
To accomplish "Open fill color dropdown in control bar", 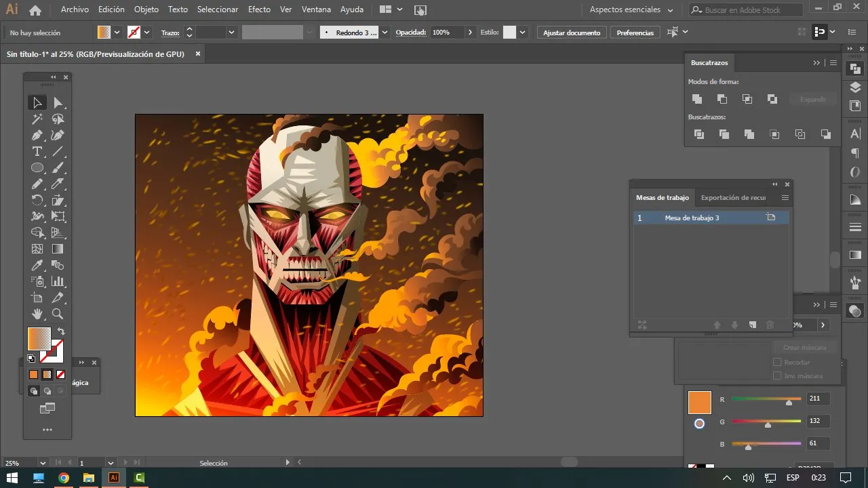I will coord(117,33).
